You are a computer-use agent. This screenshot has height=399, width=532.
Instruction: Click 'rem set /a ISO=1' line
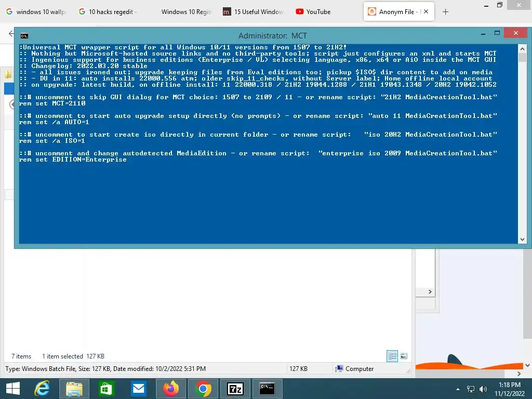52,141
